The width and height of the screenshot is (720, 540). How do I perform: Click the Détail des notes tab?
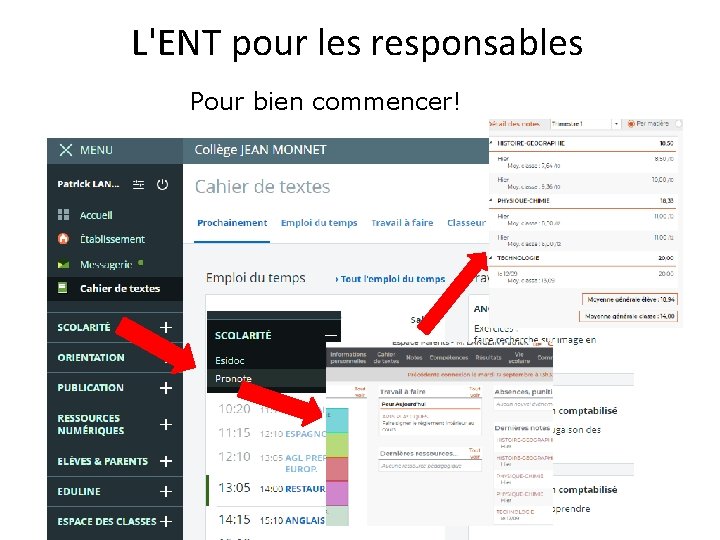[x=514, y=124]
